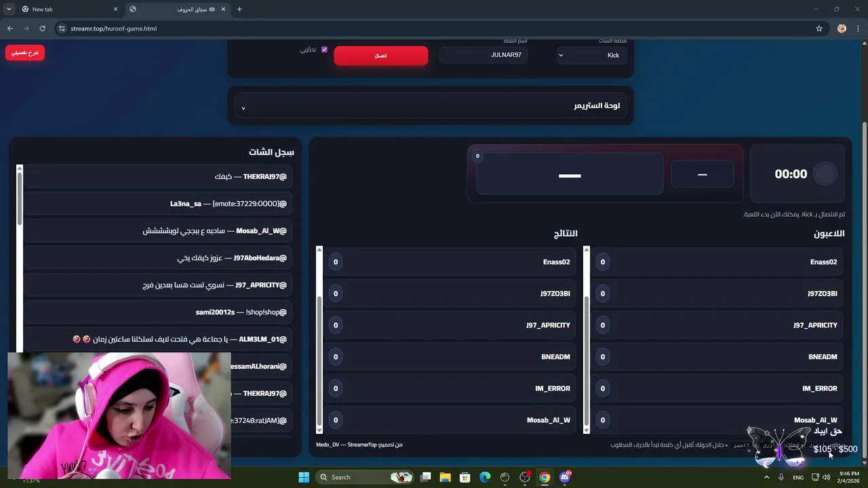Select player BNEADM in اللاعبون list
Viewport: 868px width, 488px height.
pos(717,357)
